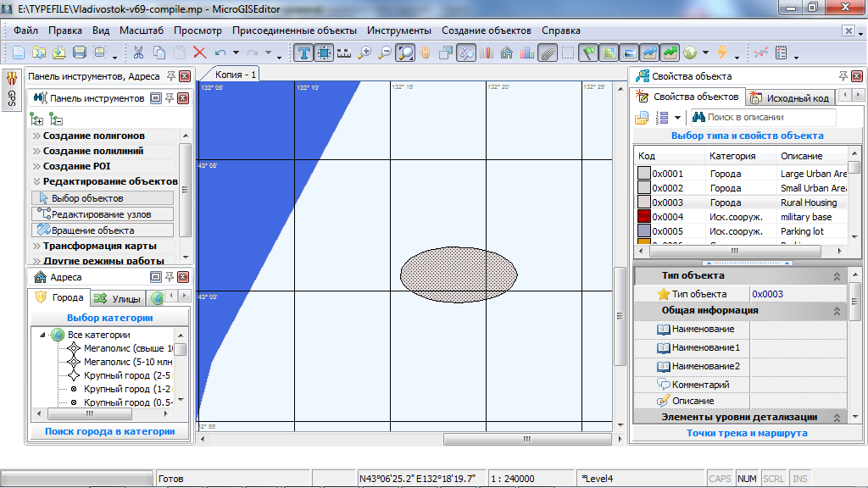
Task: Click the lightning bolt toolbar icon
Action: [722, 53]
